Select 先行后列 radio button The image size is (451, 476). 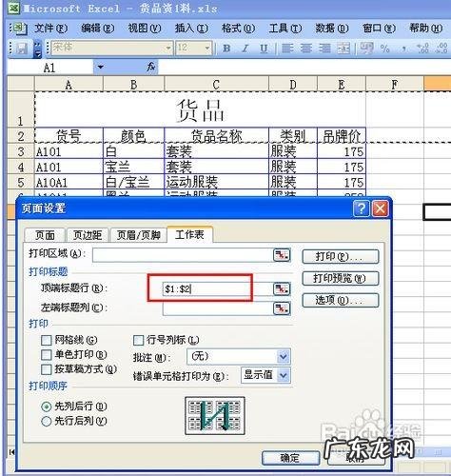coord(47,421)
